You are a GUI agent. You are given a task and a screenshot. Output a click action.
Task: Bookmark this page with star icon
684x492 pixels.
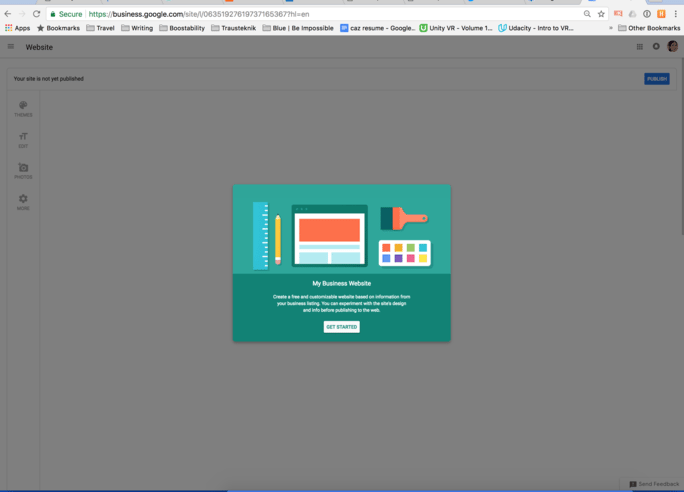601,14
